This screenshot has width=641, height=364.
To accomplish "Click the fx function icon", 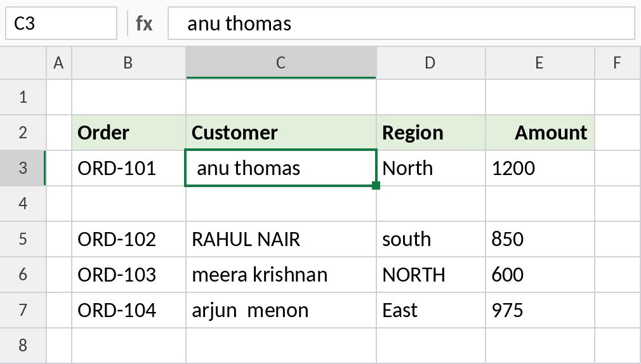I will coord(144,23).
